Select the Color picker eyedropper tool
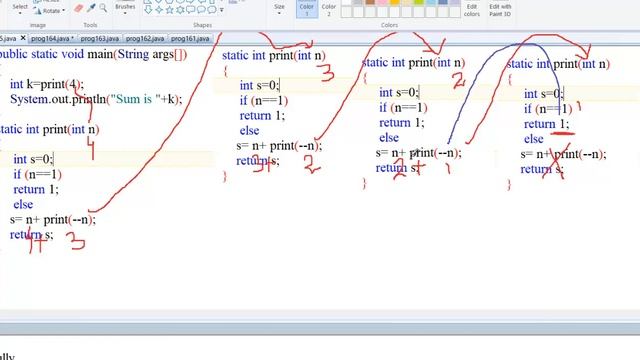 [91, 8]
